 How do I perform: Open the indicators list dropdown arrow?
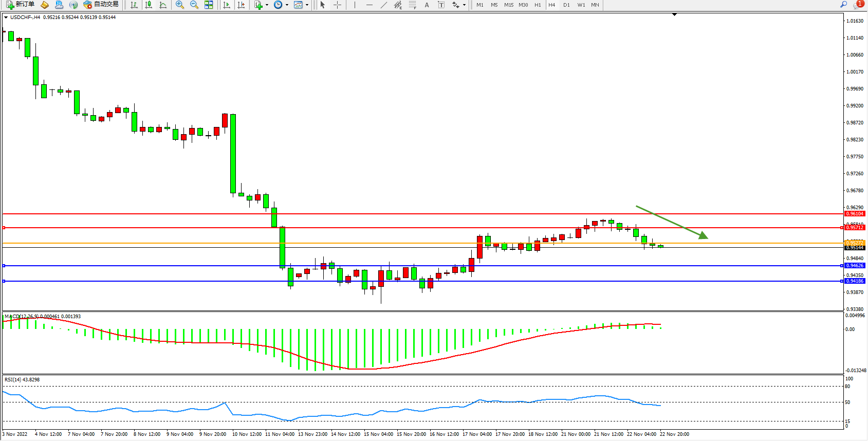click(267, 5)
